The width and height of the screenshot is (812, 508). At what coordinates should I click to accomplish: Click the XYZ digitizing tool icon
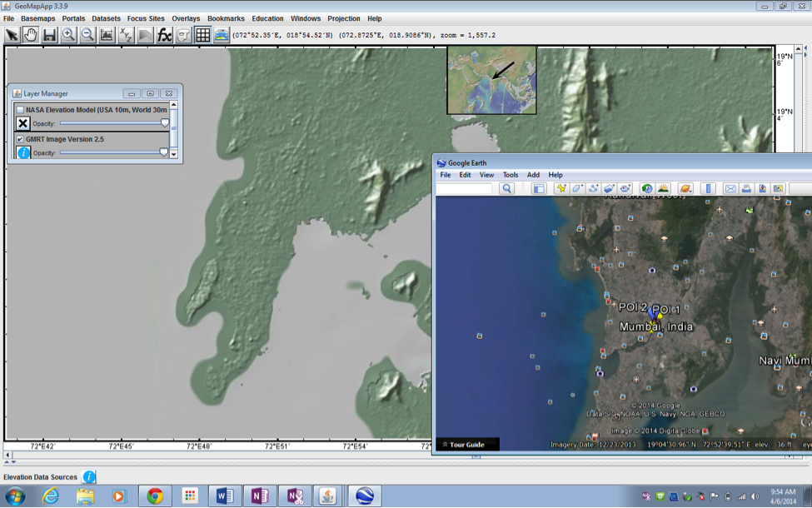point(127,35)
